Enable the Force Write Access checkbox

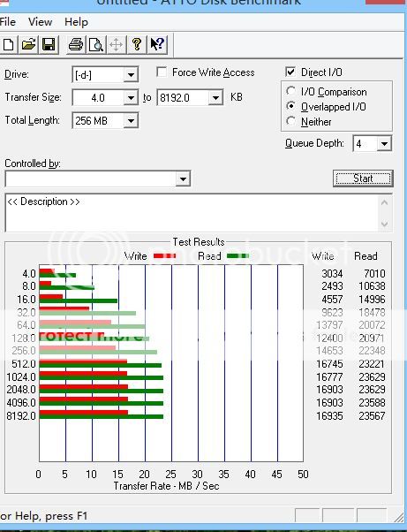[162, 72]
